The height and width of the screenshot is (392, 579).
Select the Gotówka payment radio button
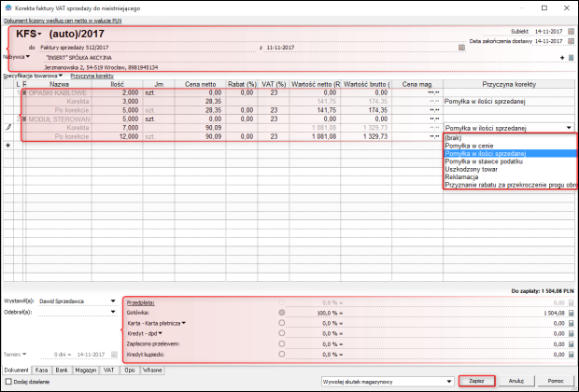[282, 313]
